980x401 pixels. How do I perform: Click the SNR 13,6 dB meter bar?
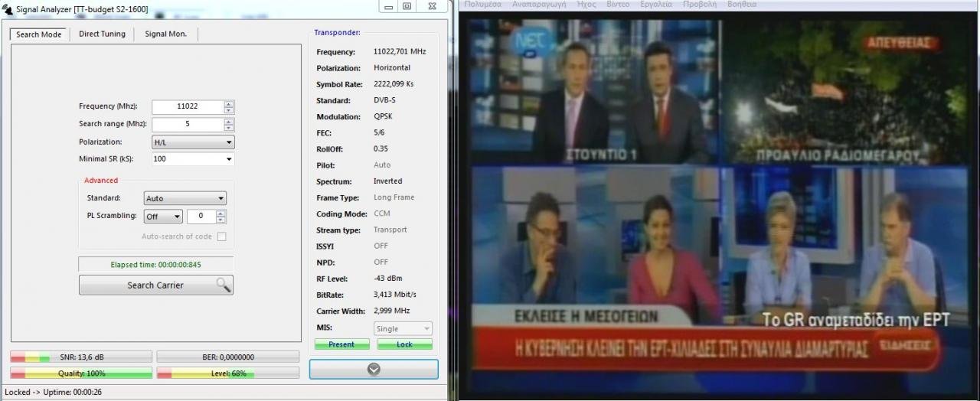click(x=81, y=357)
